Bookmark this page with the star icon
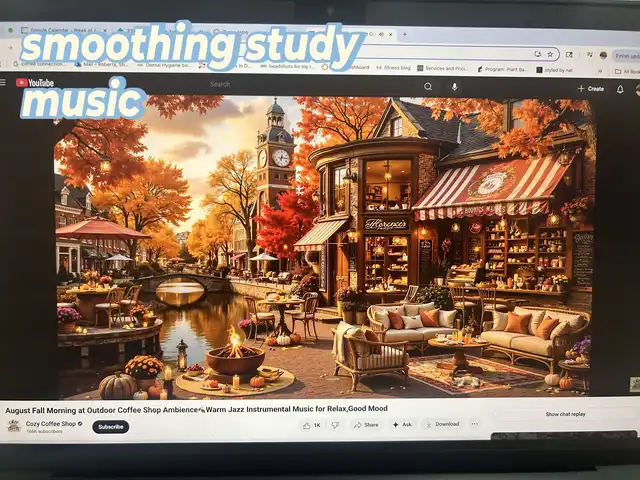 click(550, 53)
